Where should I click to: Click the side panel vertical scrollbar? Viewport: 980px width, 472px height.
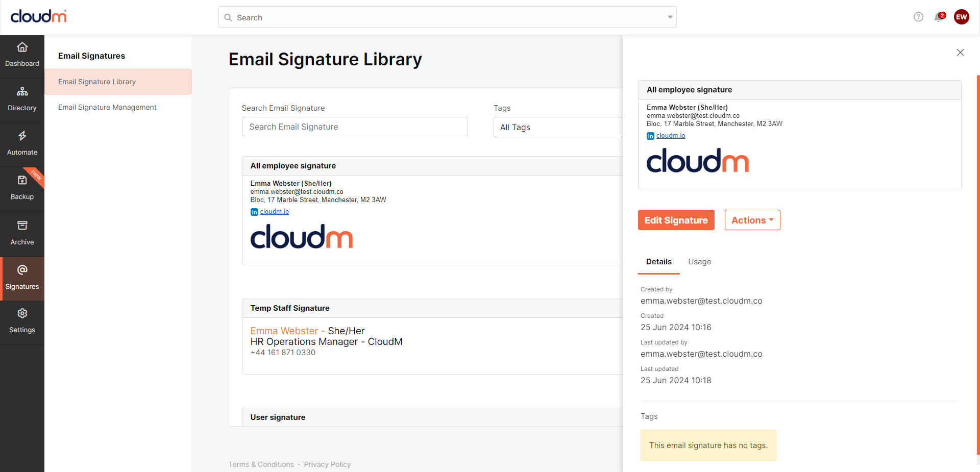[977, 255]
